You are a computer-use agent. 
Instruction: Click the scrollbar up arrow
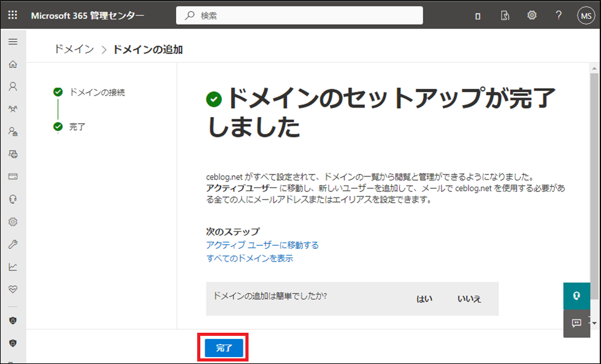(x=594, y=69)
